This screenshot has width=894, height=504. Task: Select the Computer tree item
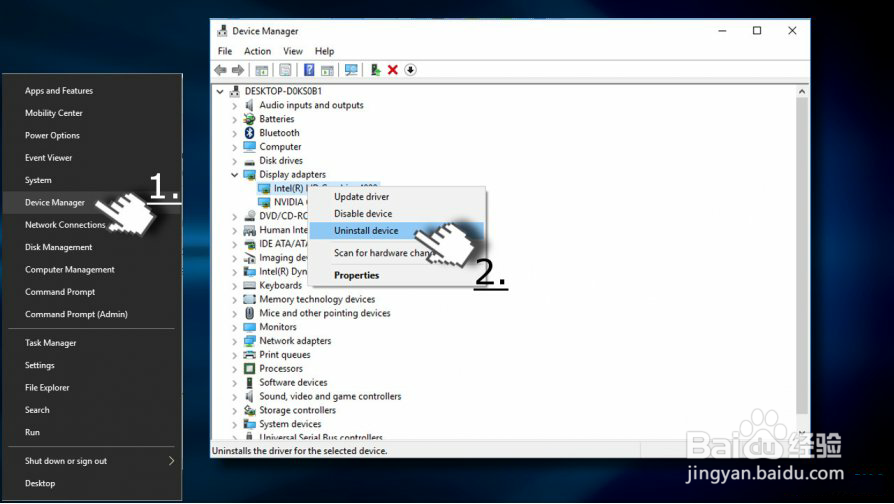280,147
